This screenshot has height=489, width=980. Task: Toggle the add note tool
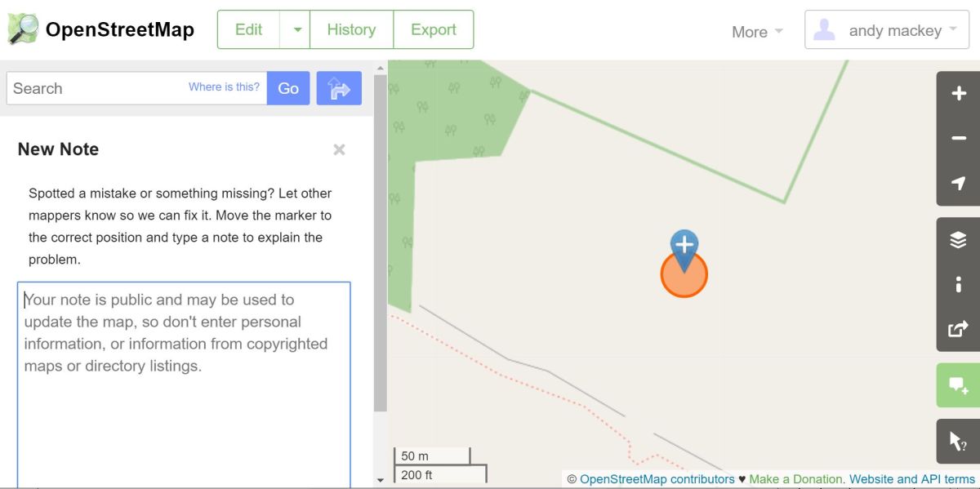point(958,385)
